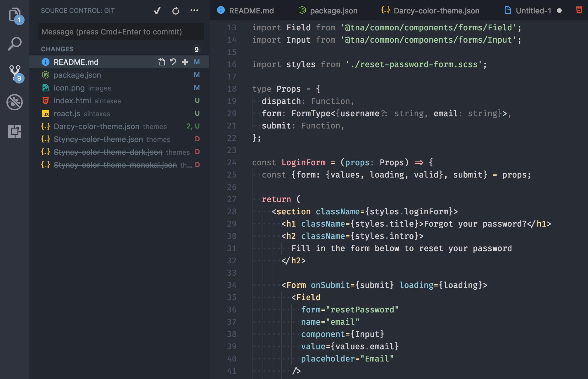Open the Search view icon

click(x=15, y=44)
